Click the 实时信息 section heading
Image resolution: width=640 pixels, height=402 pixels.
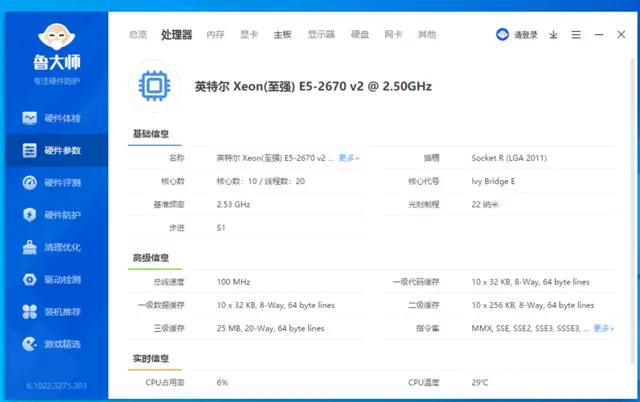[x=151, y=359]
